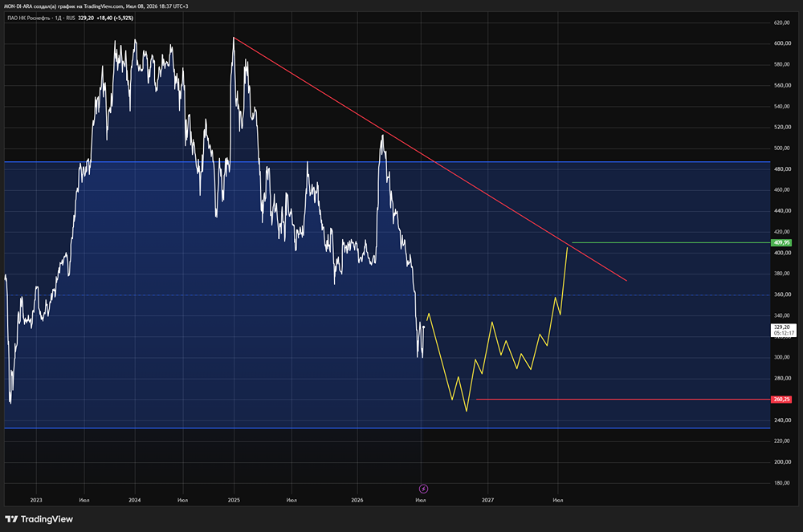This screenshot has height=532, width=803.
Task: Click the 2027 label on time axis
Action: [x=487, y=500]
